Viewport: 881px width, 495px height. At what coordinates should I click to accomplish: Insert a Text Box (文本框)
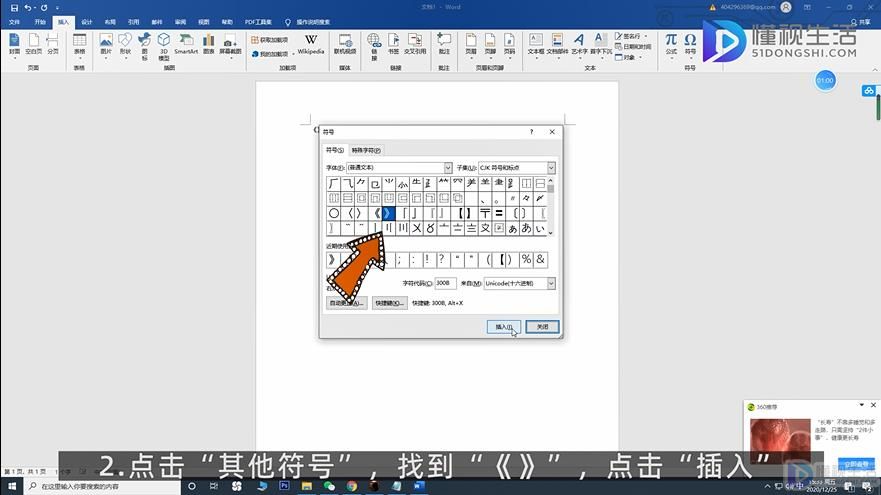[535, 45]
